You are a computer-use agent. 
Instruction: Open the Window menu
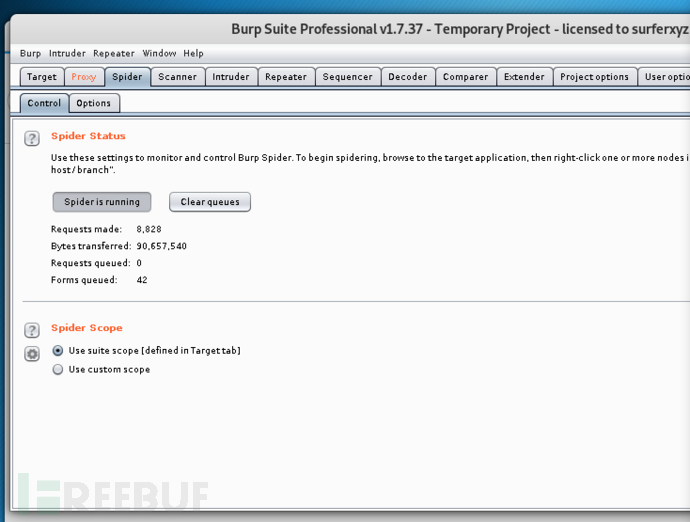159,53
